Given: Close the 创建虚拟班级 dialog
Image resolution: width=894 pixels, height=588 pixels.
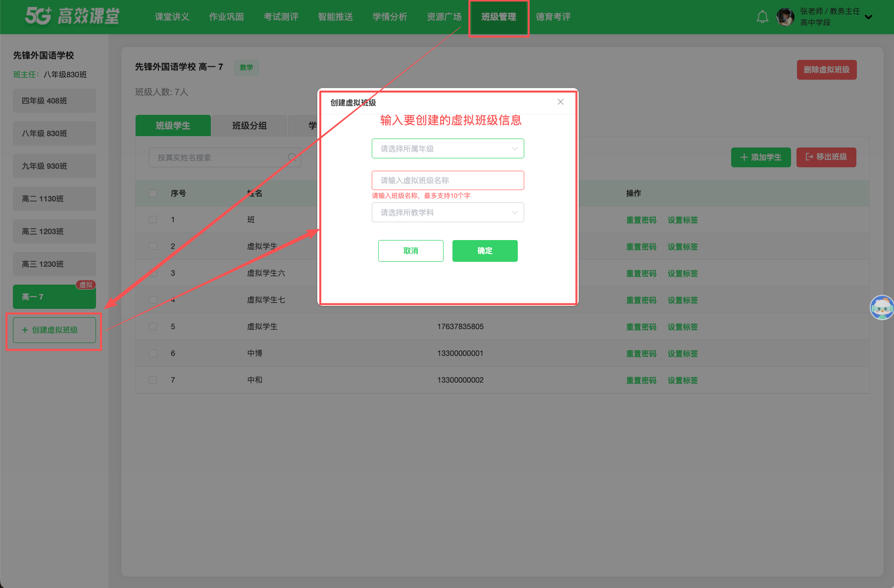Looking at the screenshot, I should [x=560, y=102].
